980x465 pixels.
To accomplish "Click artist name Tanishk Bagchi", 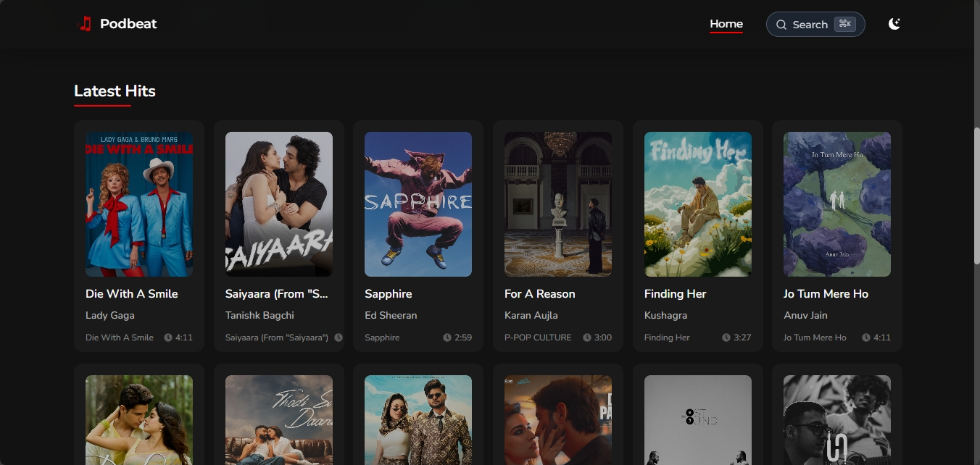I will pyautogui.click(x=259, y=316).
